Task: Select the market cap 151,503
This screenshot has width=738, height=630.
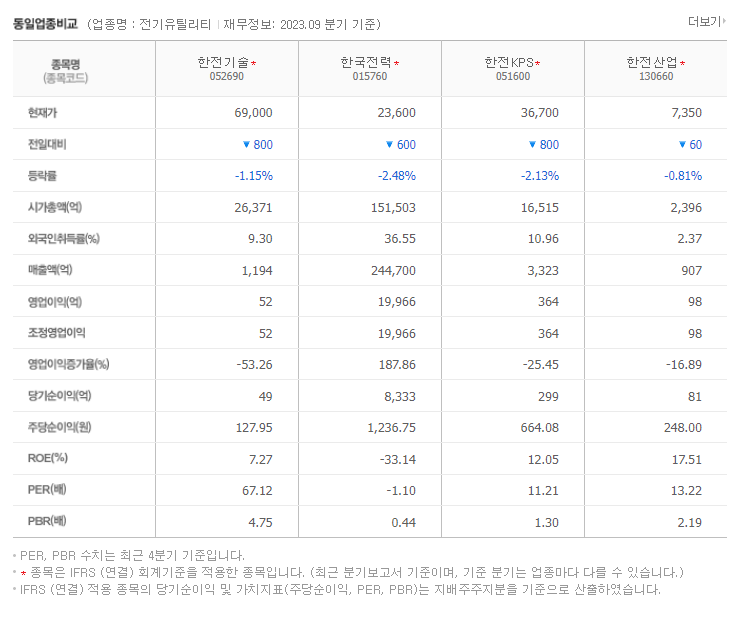Action: pos(393,207)
